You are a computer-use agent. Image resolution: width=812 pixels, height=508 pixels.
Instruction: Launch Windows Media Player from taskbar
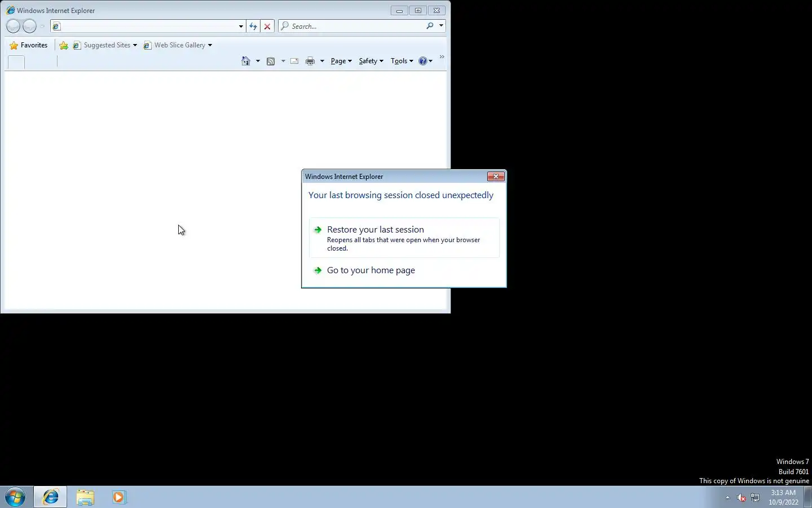tap(118, 497)
